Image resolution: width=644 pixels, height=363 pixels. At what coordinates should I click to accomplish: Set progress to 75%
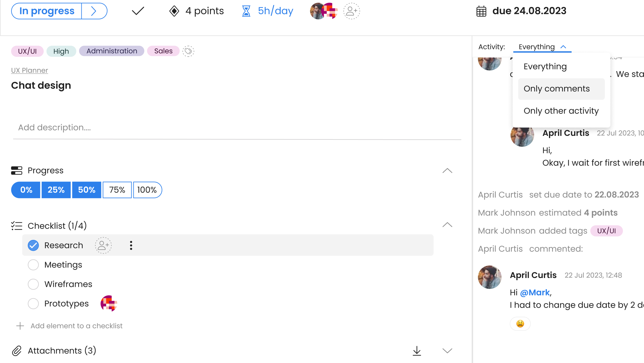point(117,190)
